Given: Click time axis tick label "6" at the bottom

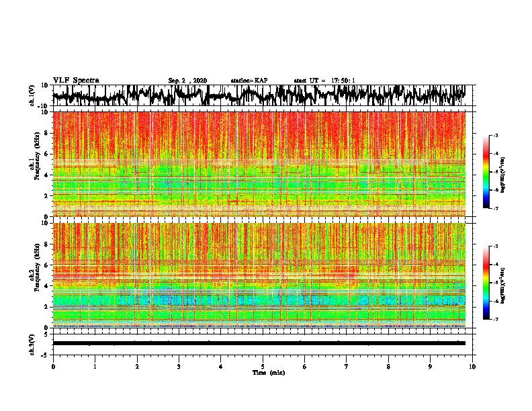Looking at the screenshot, I should pyautogui.click(x=305, y=367).
